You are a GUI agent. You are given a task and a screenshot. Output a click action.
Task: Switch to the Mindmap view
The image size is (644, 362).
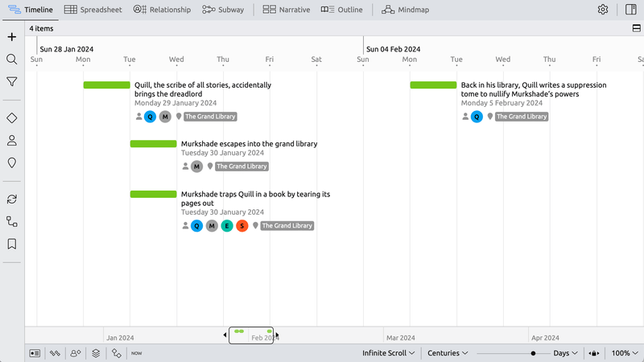405,10
